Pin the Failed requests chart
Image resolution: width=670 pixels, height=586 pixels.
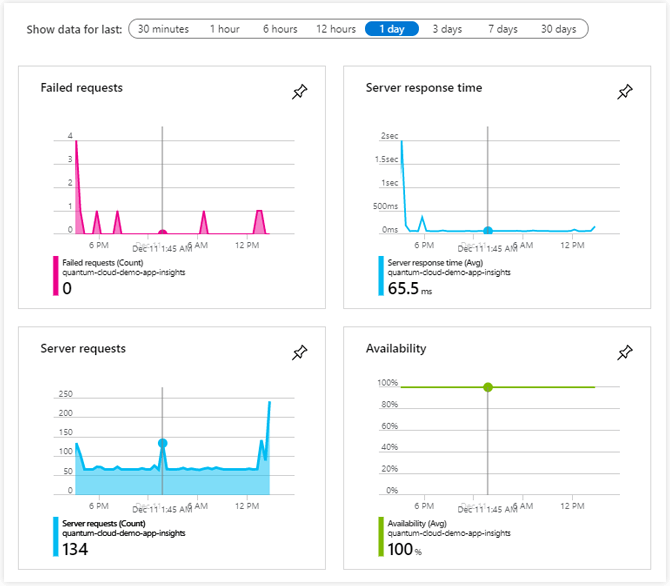point(299,92)
